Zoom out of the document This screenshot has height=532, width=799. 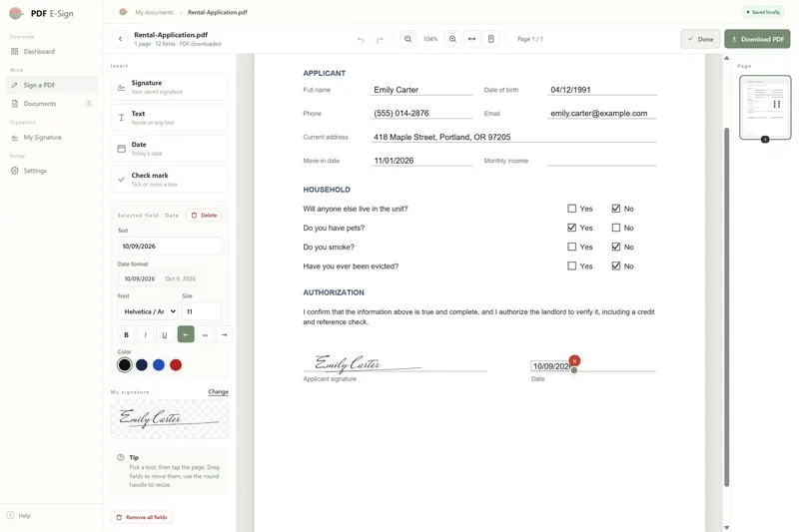pos(408,39)
